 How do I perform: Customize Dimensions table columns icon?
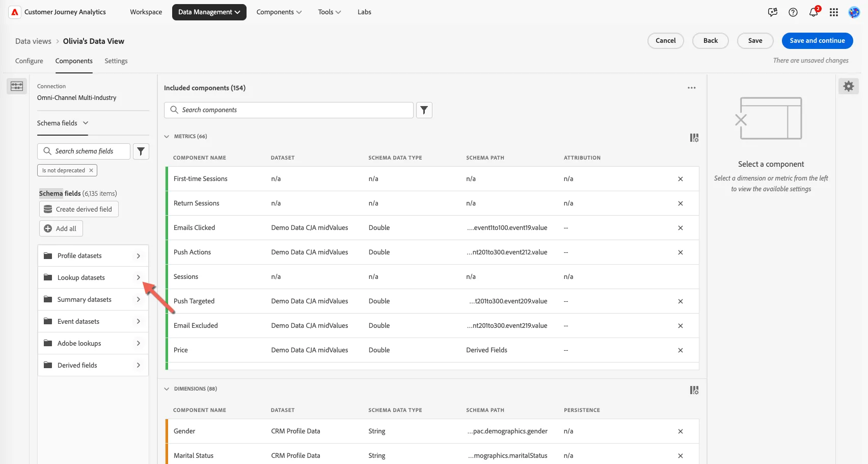[x=694, y=390]
